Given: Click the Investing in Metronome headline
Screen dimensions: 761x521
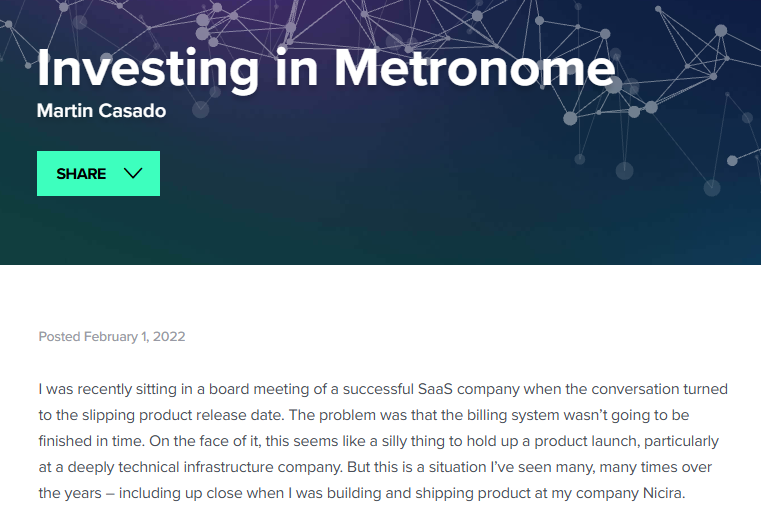Looking at the screenshot, I should pos(325,67).
